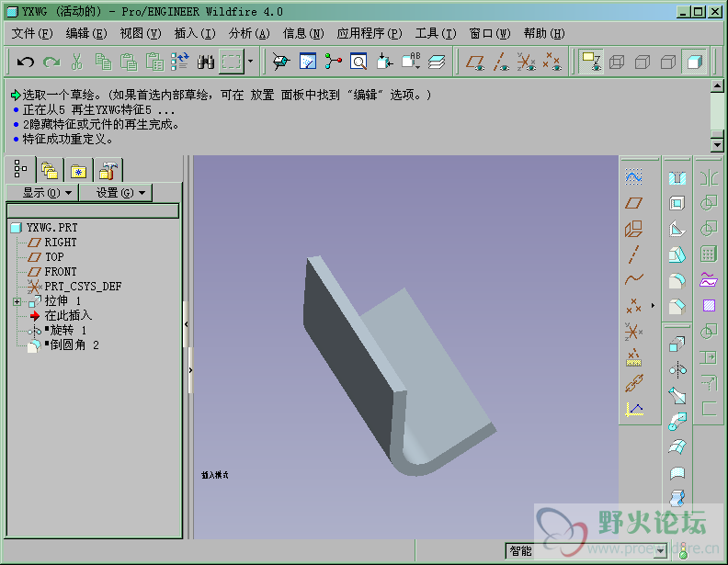The height and width of the screenshot is (565, 728).
Task: Open the Layers stack icon
Action: tap(437, 62)
